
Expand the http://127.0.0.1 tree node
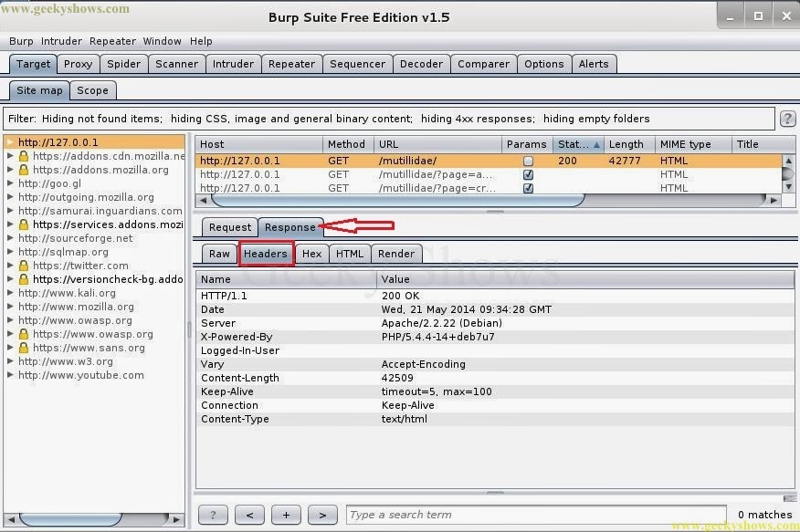tap(10, 142)
